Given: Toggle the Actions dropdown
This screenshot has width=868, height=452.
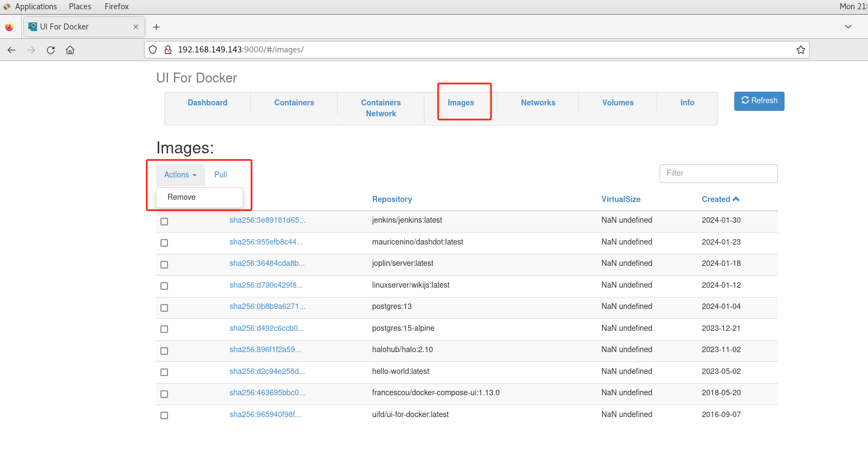Looking at the screenshot, I should tap(180, 175).
